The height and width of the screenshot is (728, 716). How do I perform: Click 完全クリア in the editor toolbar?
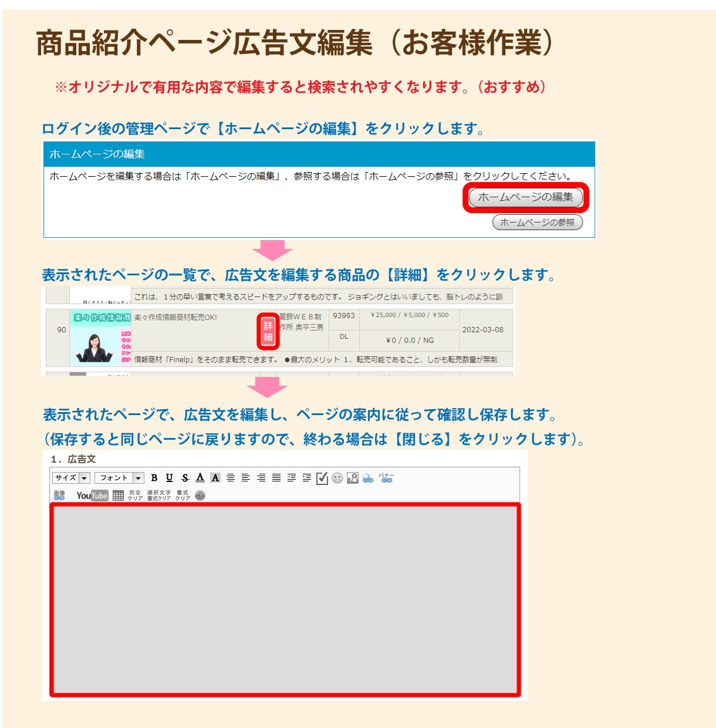click(135, 496)
